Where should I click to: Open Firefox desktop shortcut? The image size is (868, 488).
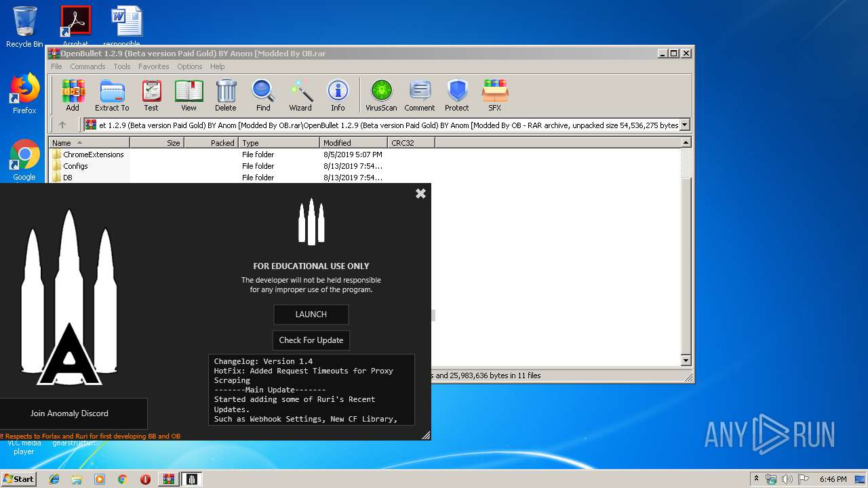click(x=24, y=94)
